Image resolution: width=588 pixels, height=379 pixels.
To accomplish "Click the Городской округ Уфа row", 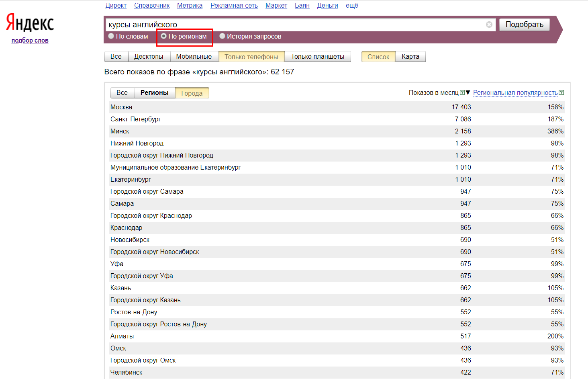I will [x=337, y=276].
